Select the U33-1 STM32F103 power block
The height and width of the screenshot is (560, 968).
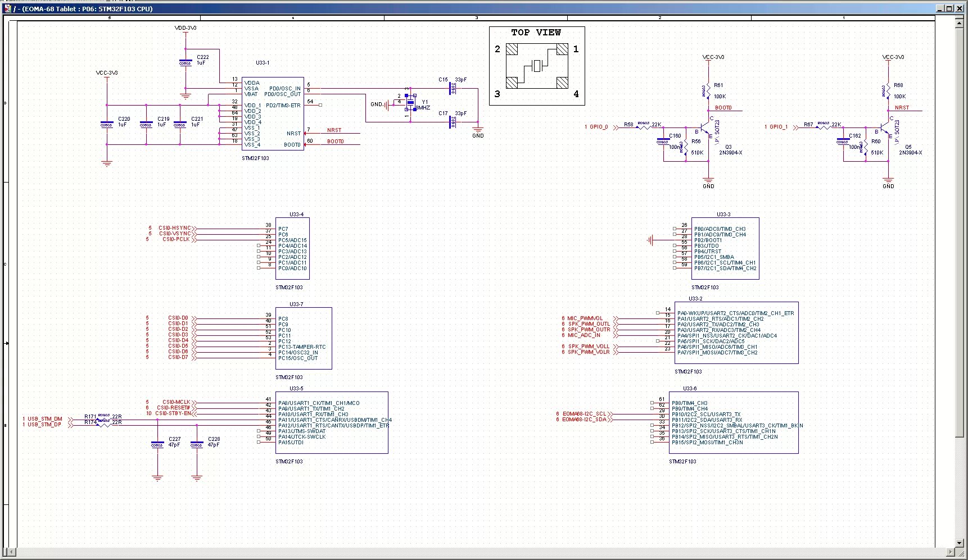click(x=273, y=113)
